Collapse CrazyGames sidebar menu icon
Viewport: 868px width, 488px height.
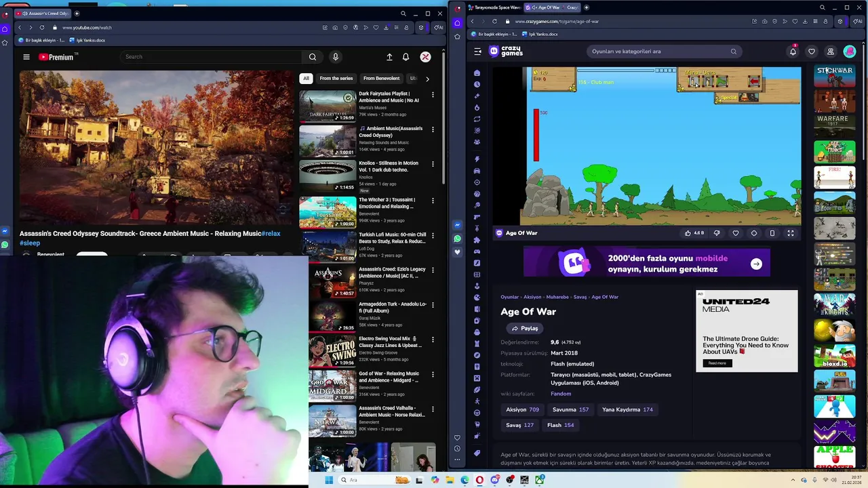click(x=477, y=52)
